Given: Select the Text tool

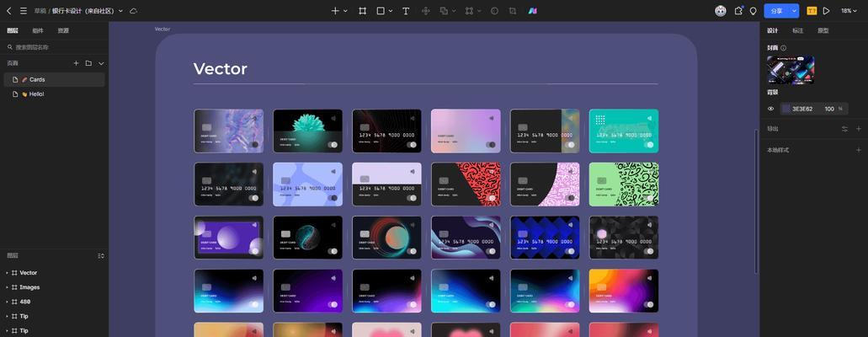Looking at the screenshot, I should 406,10.
